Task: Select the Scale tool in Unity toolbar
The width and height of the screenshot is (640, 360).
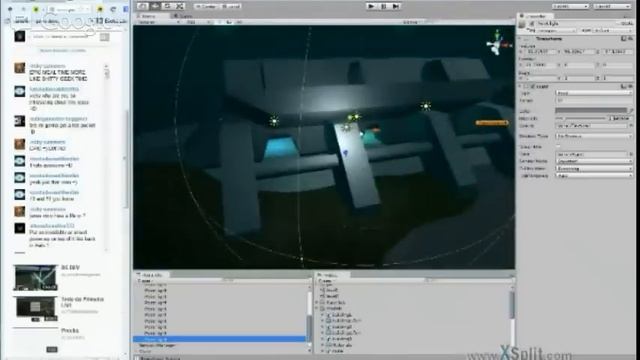Action: 180,6
